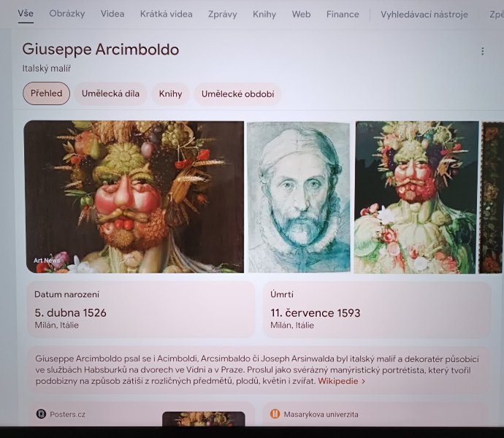Open the Wikipedie link

pos(341,381)
